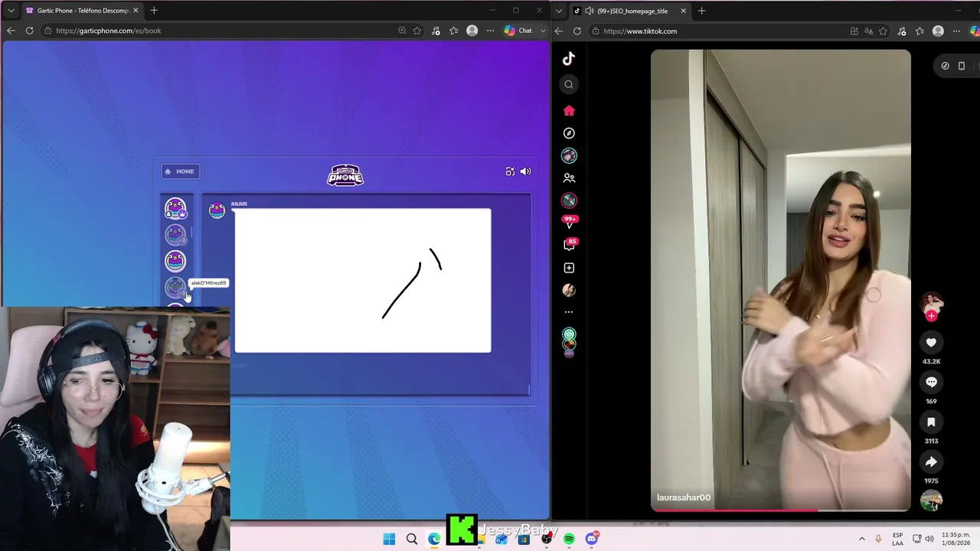Click the translate icon in the TikTok address bar
This screenshot has height=551, width=980.
click(868, 31)
